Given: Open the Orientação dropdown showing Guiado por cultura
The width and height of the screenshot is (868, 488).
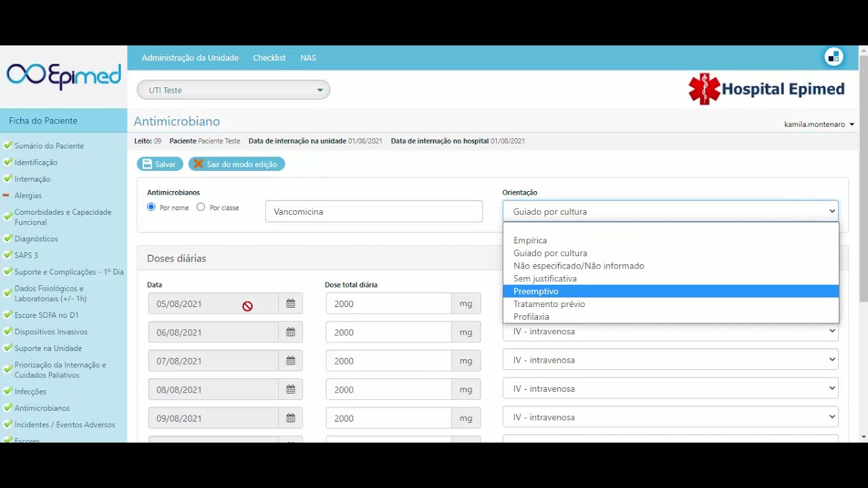Looking at the screenshot, I should point(670,211).
